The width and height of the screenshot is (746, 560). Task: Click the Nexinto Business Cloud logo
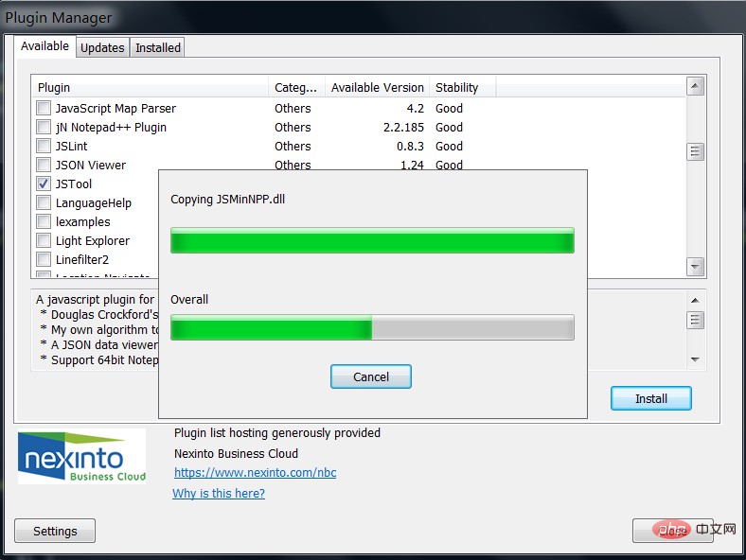(82, 456)
